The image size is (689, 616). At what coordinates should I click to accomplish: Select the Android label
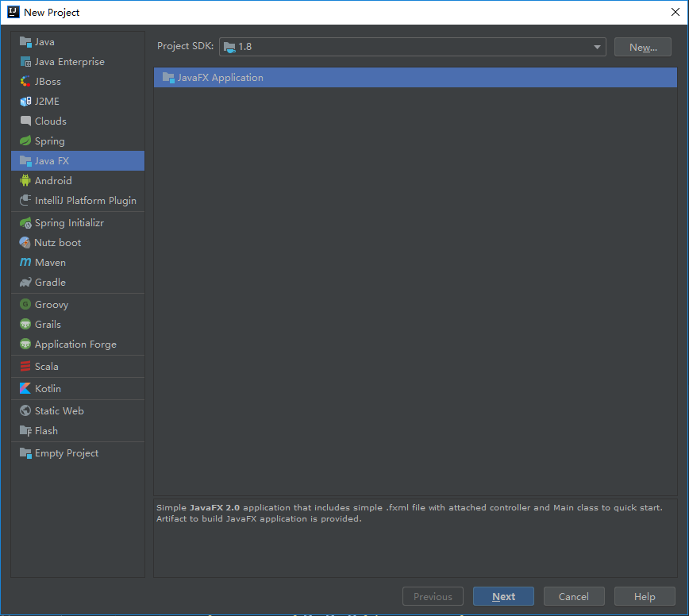[x=53, y=180]
